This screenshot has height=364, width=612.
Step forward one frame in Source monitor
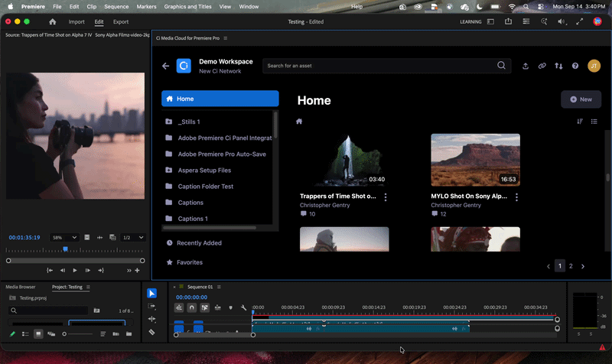click(x=88, y=271)
